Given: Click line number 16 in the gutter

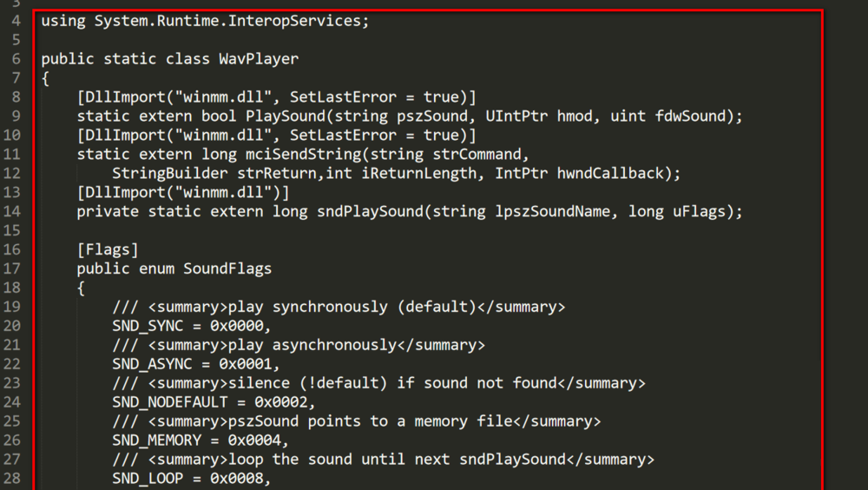Looking at the screenshot, I should (11, 249).
